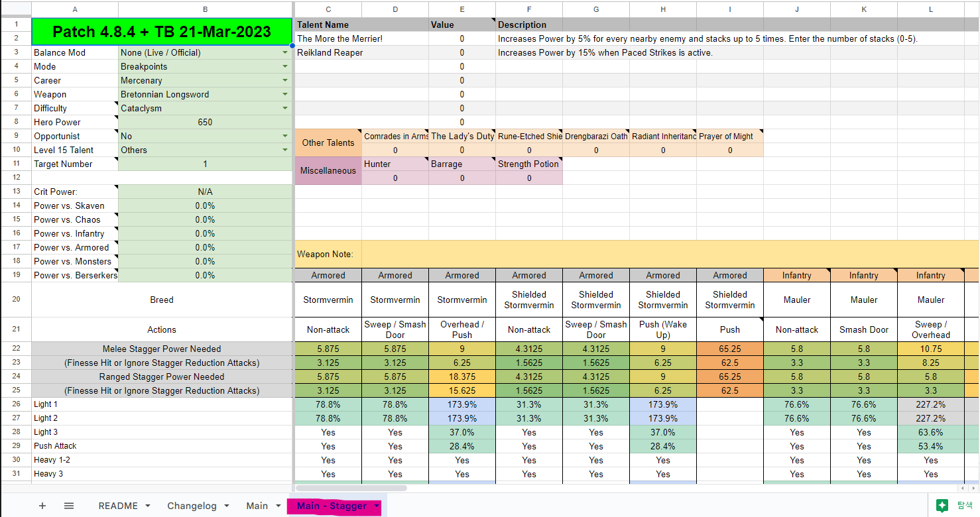Select the 18.375 cell
Viewport: 980px width, 517px height.
[461, 376]
